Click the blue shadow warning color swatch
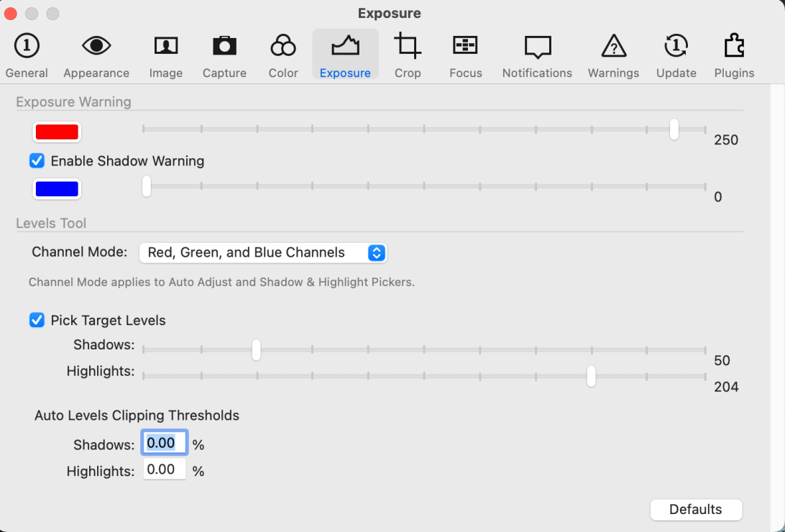This screenshot has width=785, height=532. tap(57, 189)
